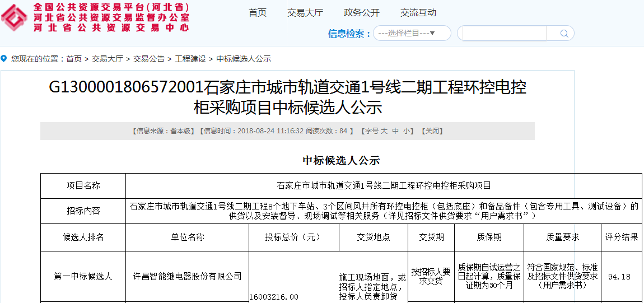Set font size to 中
Image resolution: width=644 pixels, height=303 pixels.
(395, 131)
